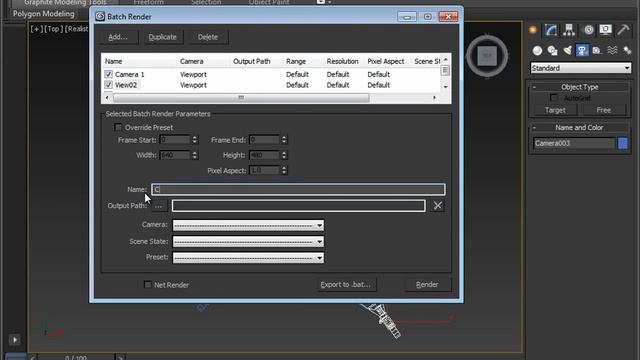Select Viewport cell in View02 row
Viewport: 640px width, 360px height.
pos(193,85)
